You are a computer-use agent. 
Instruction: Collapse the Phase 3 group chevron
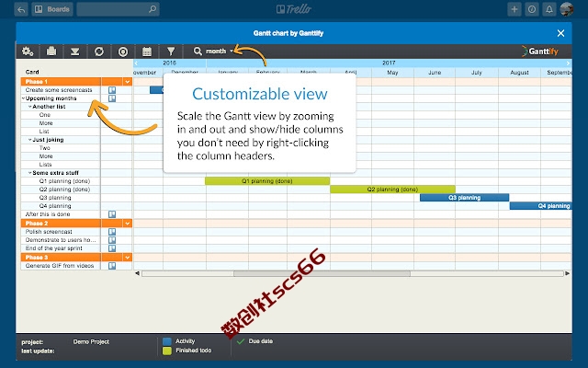[128, 258]
